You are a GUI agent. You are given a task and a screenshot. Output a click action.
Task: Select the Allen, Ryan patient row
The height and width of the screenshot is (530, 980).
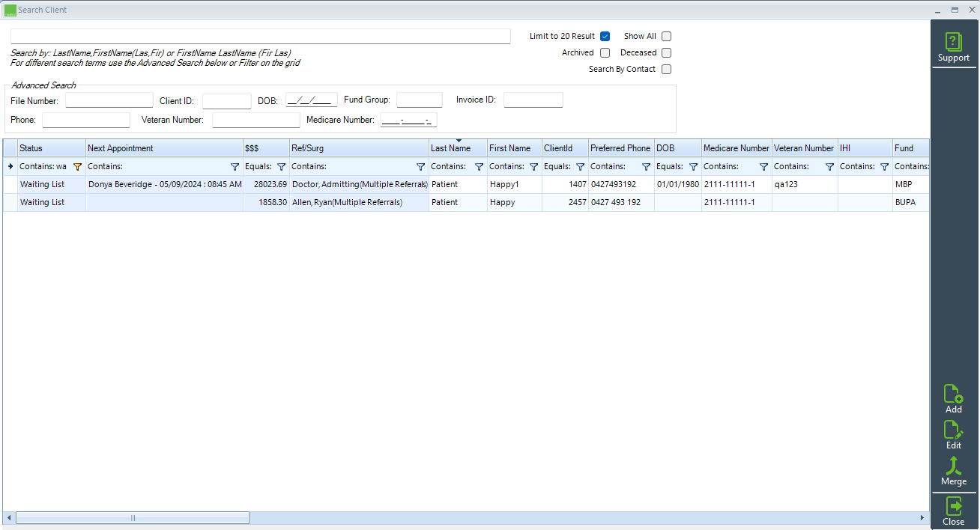pos(346,203)
